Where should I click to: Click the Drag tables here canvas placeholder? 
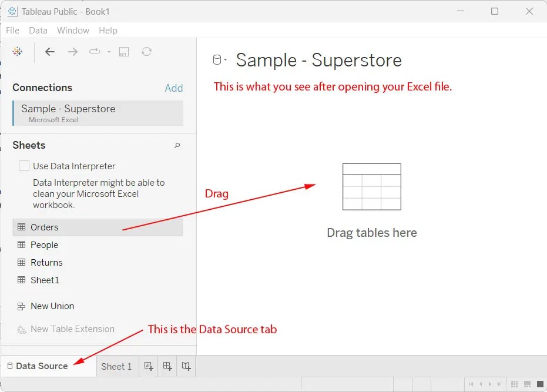click(x=372, y=201)
